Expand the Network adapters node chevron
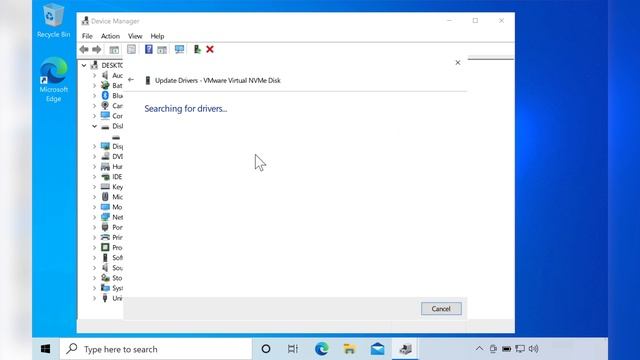 (x=94, y=217)
